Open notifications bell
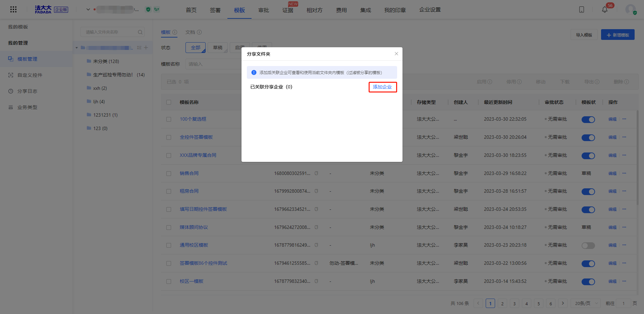Viewport: 644px width, 314px height. (x=605, y=9)
